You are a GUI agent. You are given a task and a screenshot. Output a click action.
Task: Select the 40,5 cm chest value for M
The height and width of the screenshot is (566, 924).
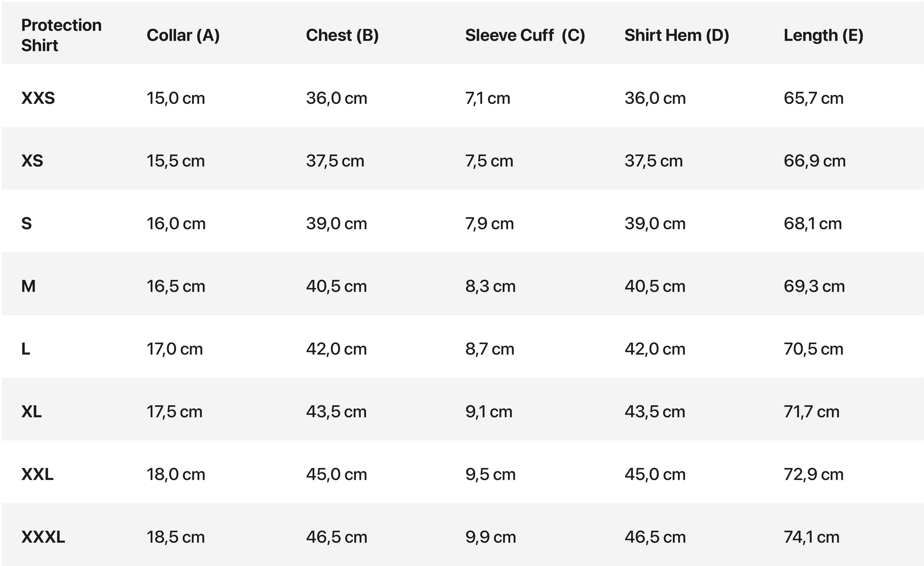click(x=336, y=286)
